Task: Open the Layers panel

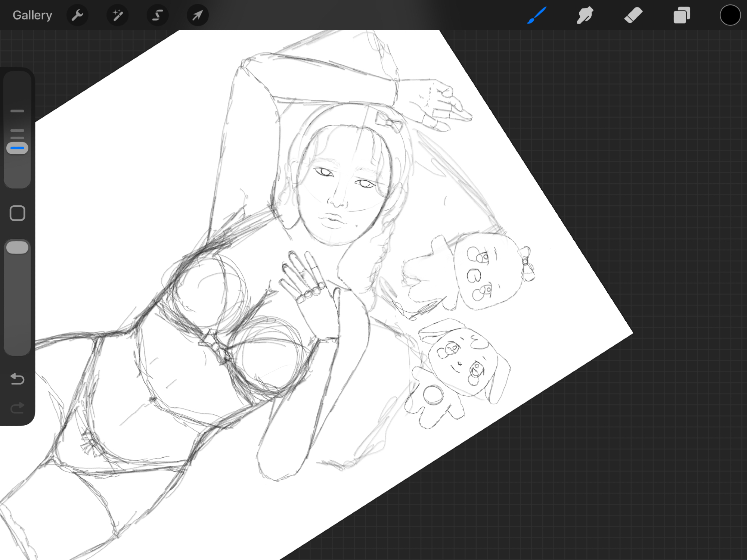Action: [x=682, y=15]
